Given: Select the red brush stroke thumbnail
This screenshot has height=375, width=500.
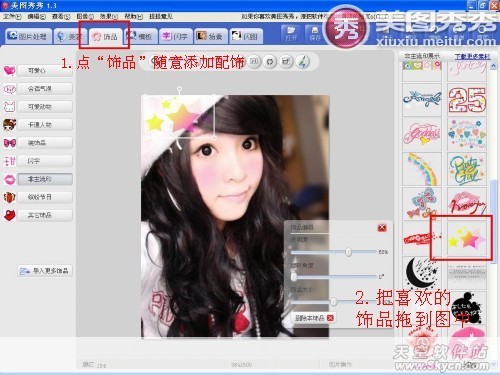Looking at the screenshot, I should coord(422,238).
